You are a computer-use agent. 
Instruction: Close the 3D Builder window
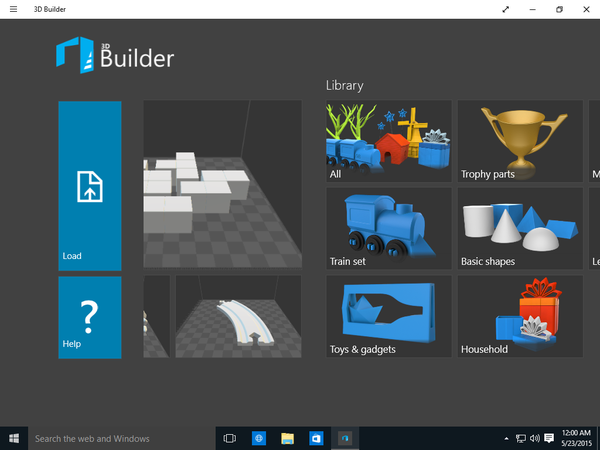coord(586,9)
